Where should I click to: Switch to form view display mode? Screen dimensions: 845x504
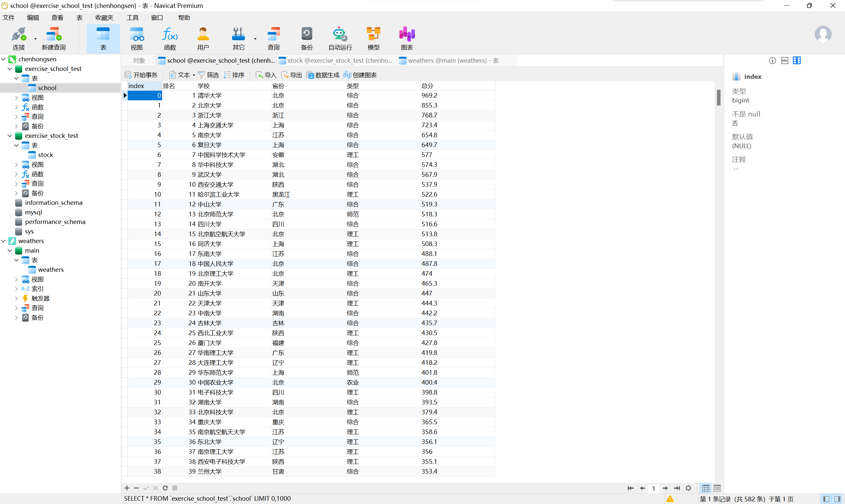click(717, 488)
